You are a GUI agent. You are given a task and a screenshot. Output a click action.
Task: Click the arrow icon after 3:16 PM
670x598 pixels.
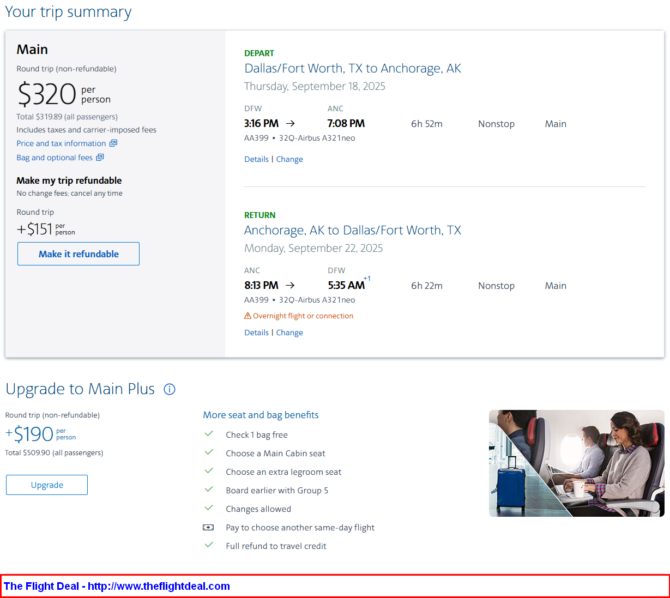(x=290, y=124)
